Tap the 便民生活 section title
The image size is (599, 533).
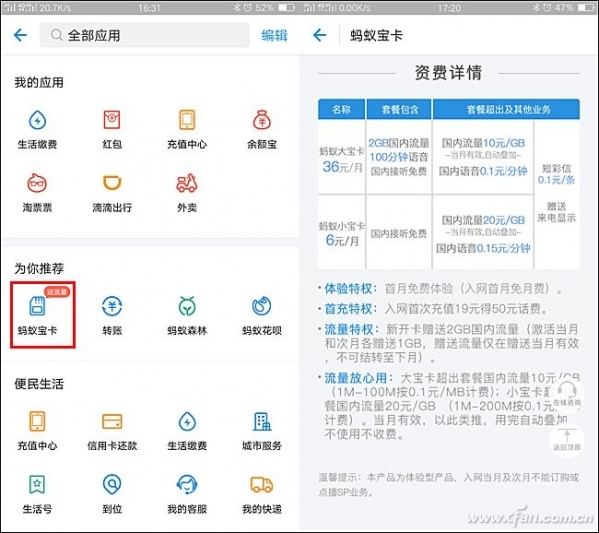(x=39, y=384)
